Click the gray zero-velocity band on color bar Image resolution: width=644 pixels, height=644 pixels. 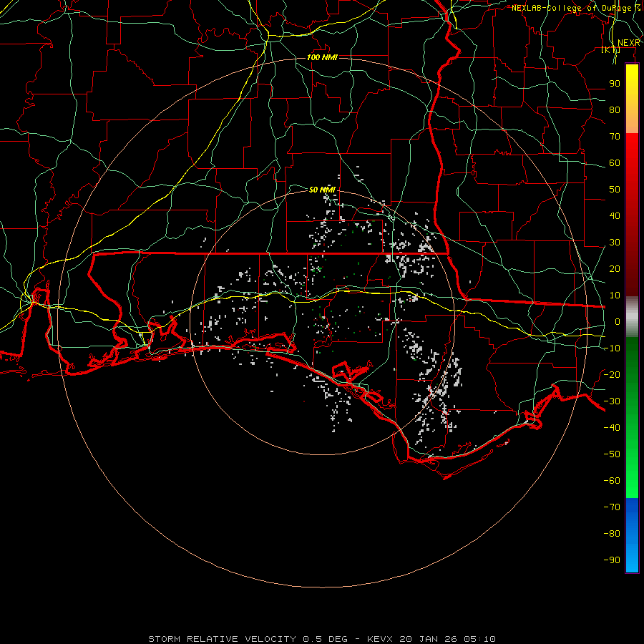(632, 317)
